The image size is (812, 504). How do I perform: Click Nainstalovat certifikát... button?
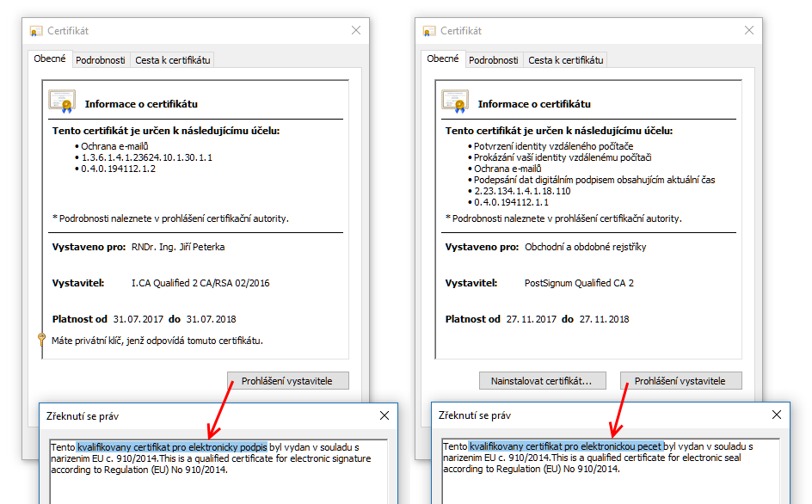[542, 381]
